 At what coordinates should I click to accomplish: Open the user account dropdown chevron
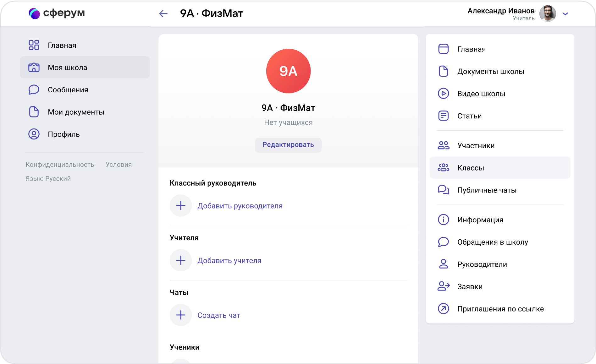pos(565,14)
